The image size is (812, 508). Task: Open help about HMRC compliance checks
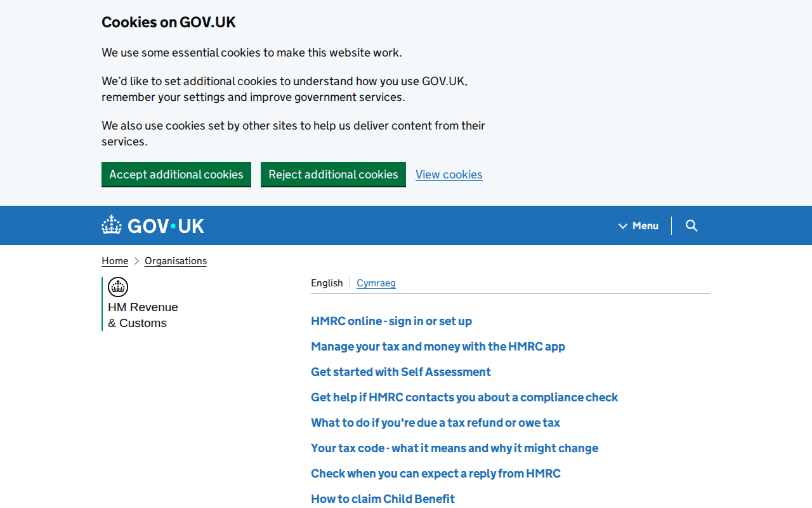[x=464, y=397]
